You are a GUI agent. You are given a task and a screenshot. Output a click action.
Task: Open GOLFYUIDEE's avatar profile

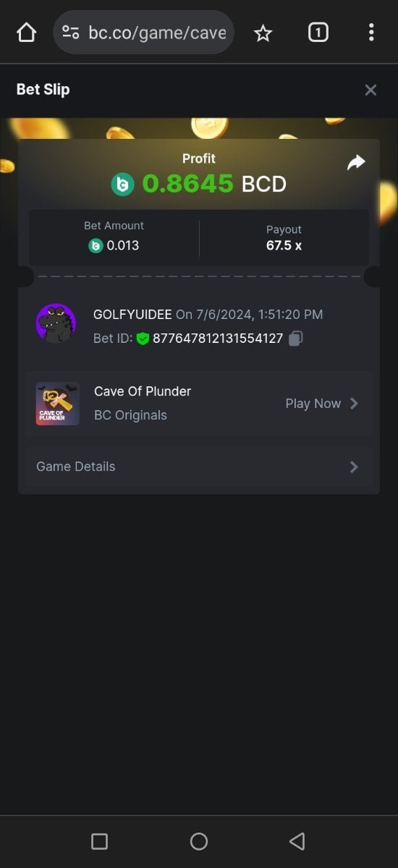coord(56,323)
